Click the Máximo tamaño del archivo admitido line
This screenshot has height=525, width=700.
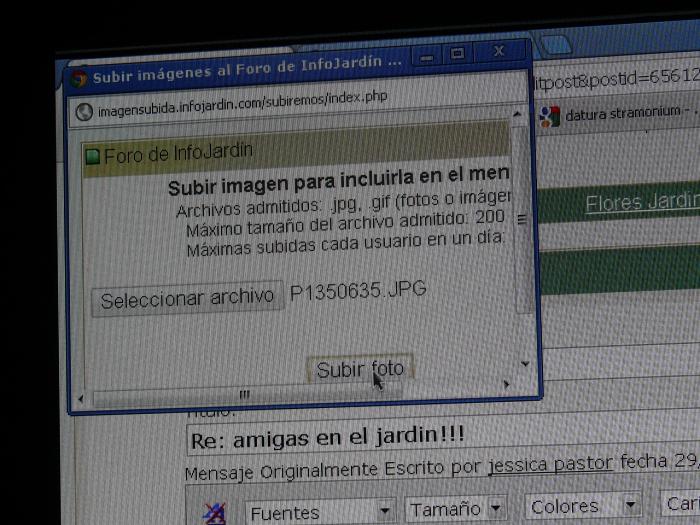coord(345,224)
